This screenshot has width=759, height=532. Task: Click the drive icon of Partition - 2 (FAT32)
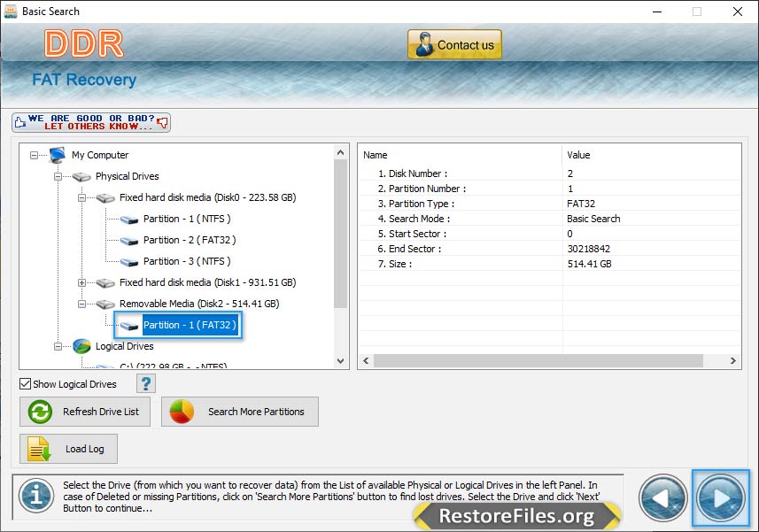pos(129,241)
